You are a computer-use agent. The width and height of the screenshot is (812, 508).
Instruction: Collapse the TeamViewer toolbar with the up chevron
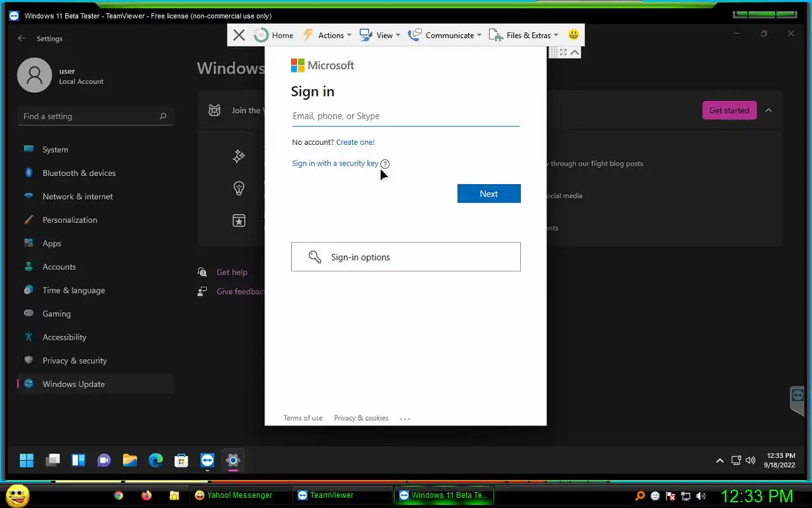pyautogui.click(x=575, y=52)
